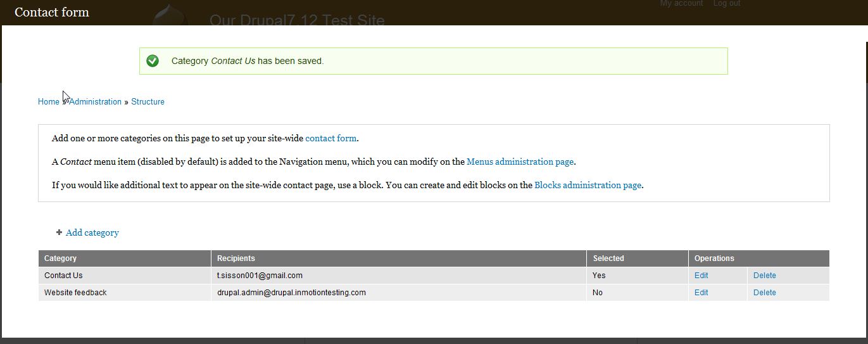Edit the Contact Us category
Viewport: 868px width, 344px height.
(x=701, y=276)
